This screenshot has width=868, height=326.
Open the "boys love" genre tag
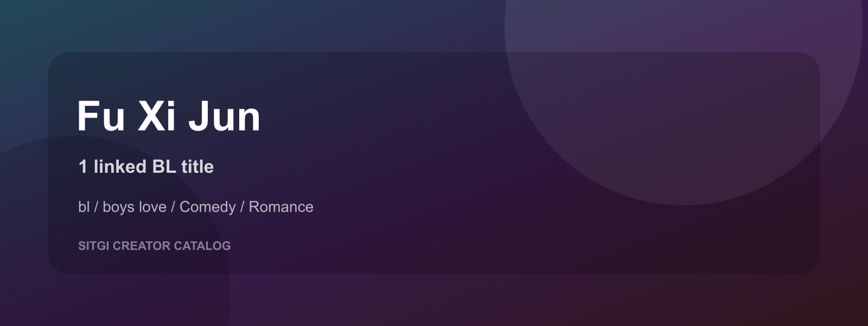(135, 207)
